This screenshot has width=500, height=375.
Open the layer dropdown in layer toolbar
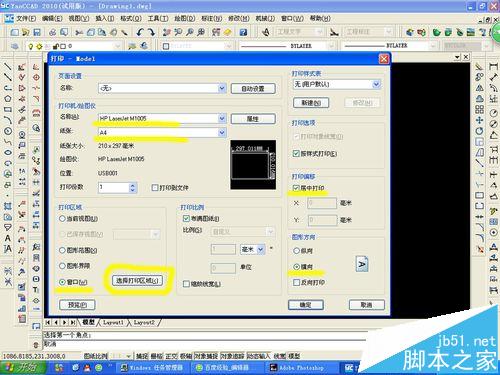[x=74, y=46]
